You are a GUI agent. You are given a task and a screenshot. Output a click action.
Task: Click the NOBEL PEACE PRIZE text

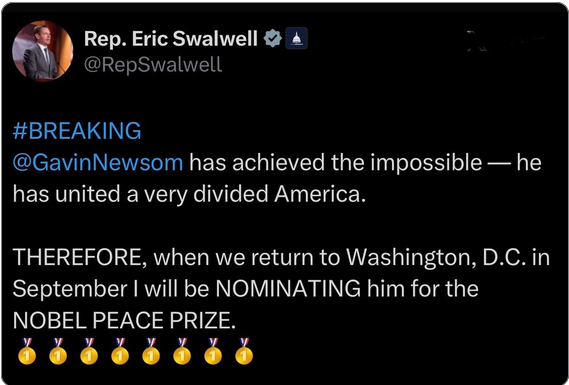click(124, 321)
